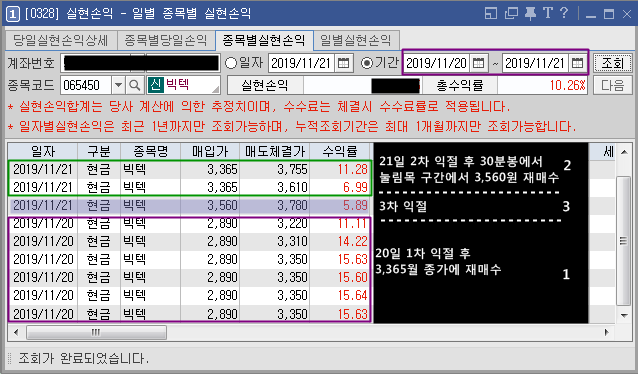
Task: Click the pin window icon in title bar
Action: 530,13
